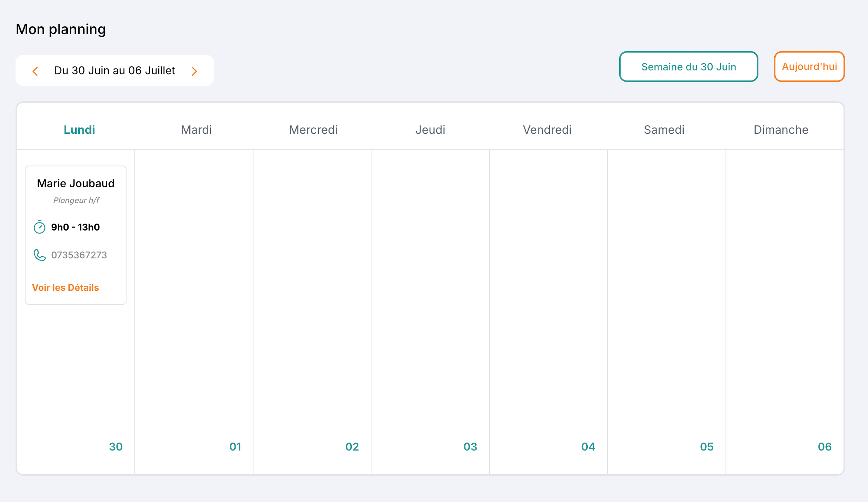This screenshot has width=868, height=502.
Task: Jump to today with Aujourd'hui button
Action: (x=809, y=66)
